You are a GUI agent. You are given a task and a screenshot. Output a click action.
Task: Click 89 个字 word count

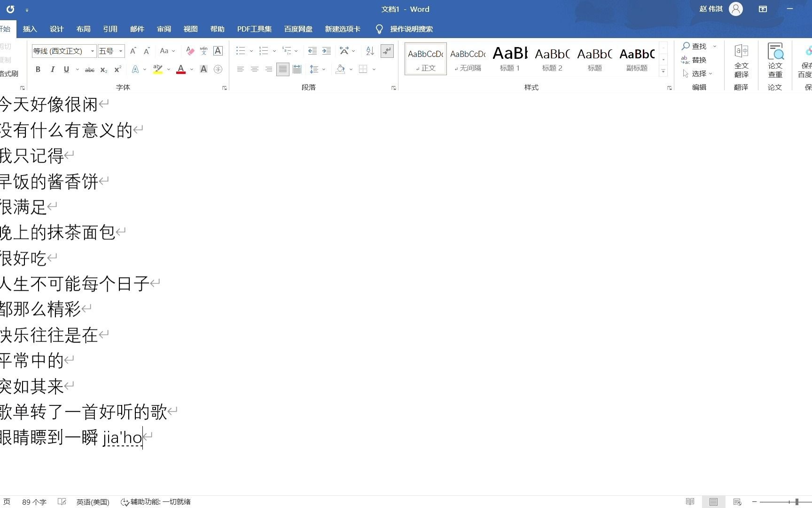point(34,502)
